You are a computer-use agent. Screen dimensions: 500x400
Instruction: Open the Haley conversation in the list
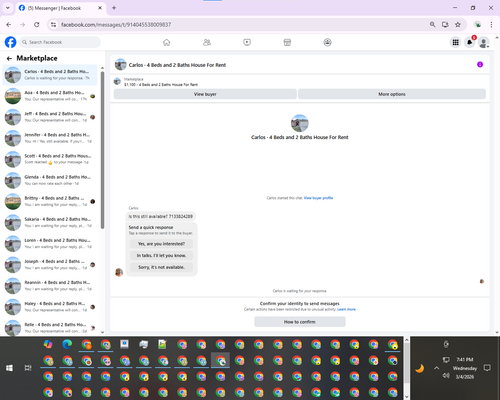tap(50, 307)
